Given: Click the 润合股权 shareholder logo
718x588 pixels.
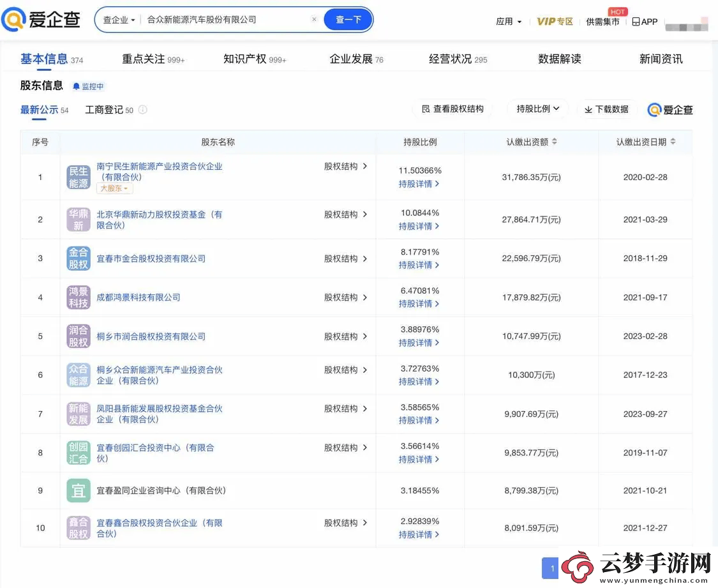Looking at the screenshot, I should [79, 336].
